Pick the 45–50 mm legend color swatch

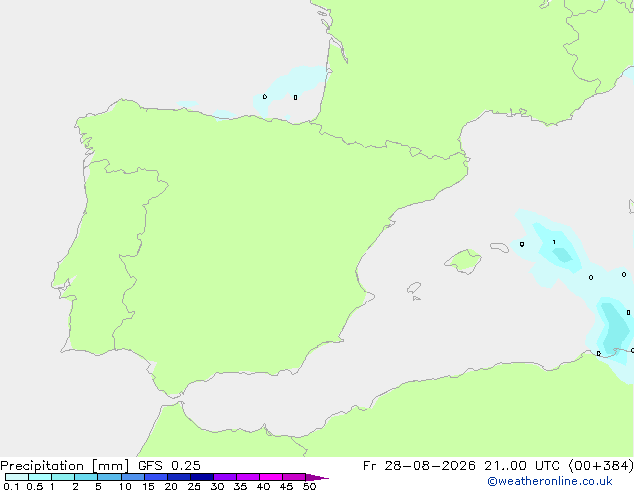pos(294,477)
